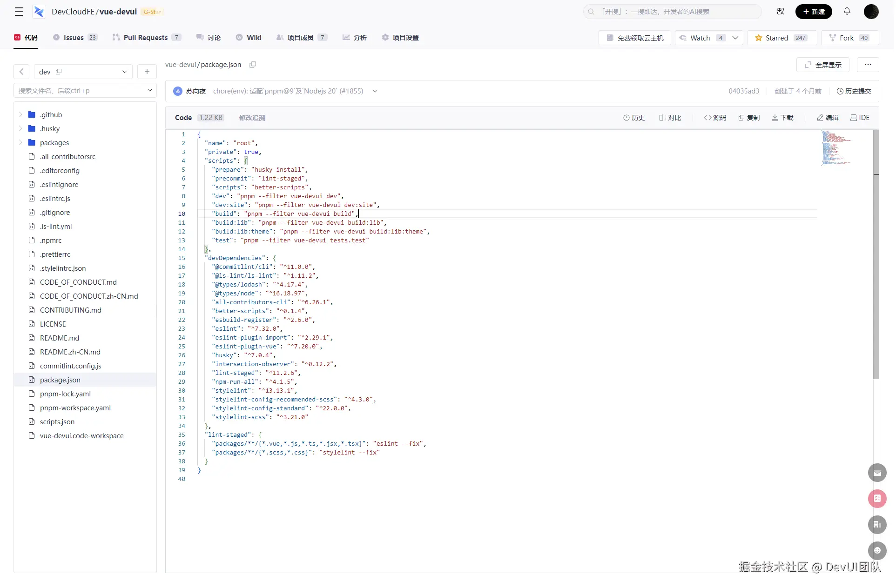Click the hamburger menu icon

click(x=19, y=12)
